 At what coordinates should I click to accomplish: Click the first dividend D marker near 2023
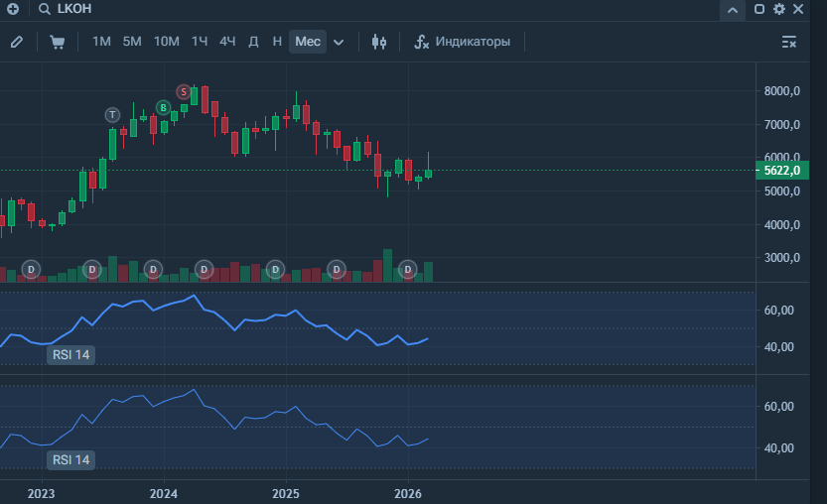[31, 270]
